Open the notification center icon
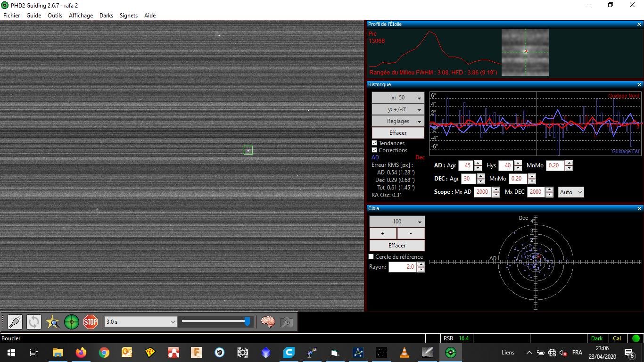644x362 pixels. pos(629,353)
